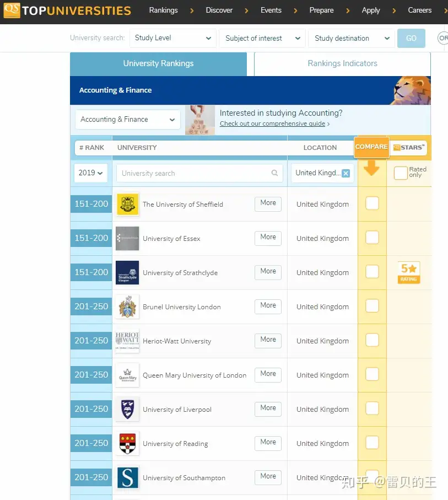448x500 pixels.
Task: Open the United Kingdom location filter field
Action: [x=322, y=173]
